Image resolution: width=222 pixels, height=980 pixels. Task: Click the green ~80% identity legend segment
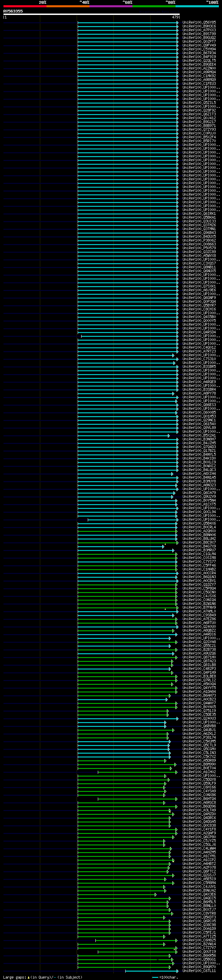click(154, 6)
